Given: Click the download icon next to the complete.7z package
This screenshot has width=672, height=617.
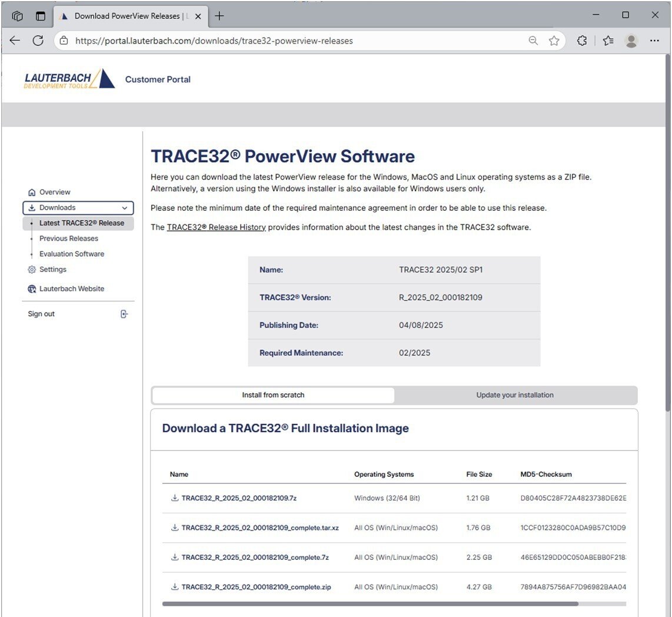Looking at the screenshot, I should click(x=174, y=557).
